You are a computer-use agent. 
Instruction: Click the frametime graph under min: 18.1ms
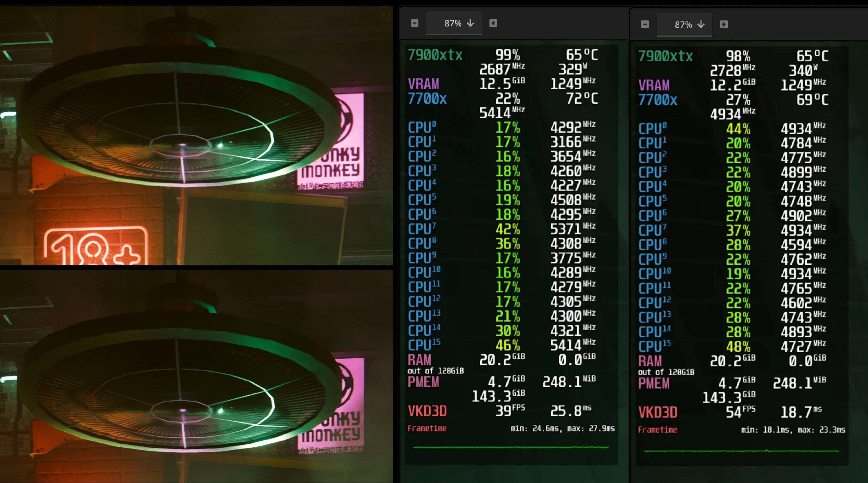click(741, 450)
